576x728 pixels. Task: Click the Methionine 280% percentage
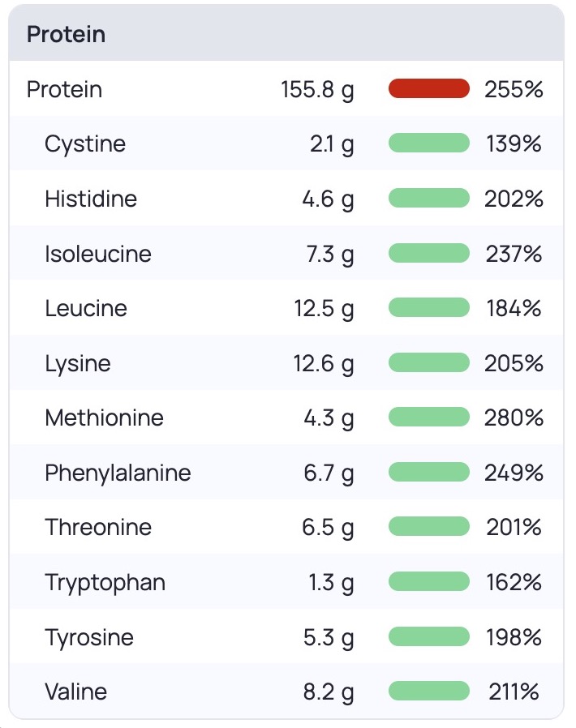coord(514,418)
